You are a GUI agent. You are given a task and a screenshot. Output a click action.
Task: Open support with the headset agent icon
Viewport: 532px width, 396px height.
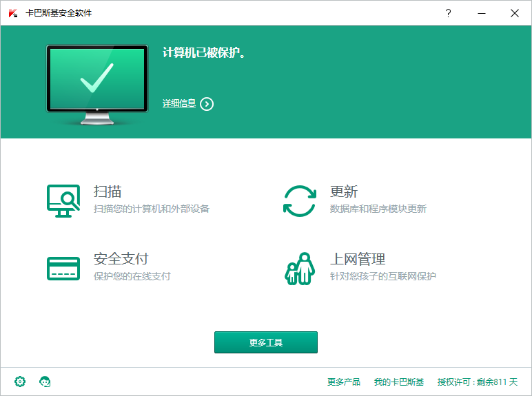pyautogui.click(x=45, y=382)
